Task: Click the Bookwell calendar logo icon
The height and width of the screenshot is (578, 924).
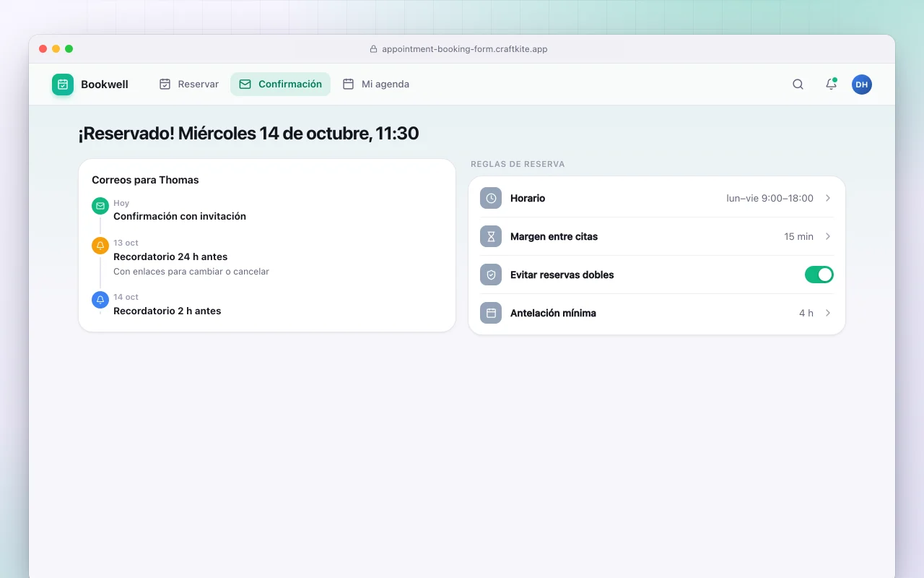Action: (x=63, y=85)
